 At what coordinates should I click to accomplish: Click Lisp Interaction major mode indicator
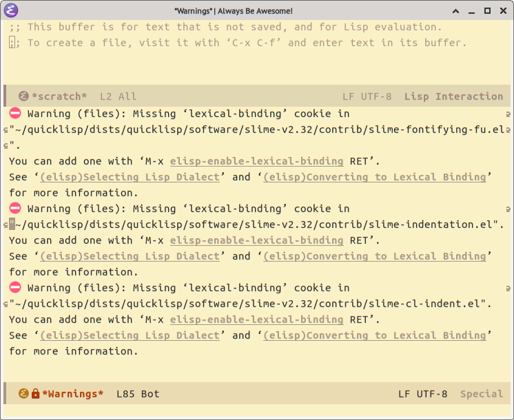pyautogui.click(x=453, y=96)
